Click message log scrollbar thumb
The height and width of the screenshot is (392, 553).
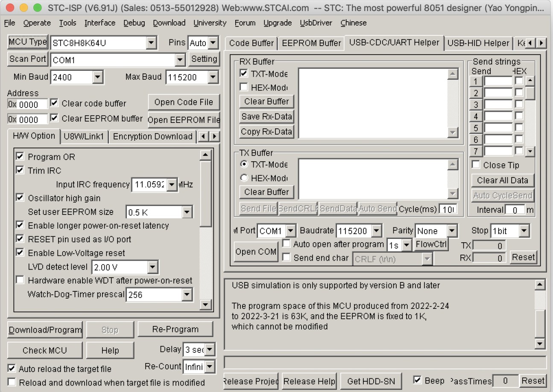click(540, 324)
